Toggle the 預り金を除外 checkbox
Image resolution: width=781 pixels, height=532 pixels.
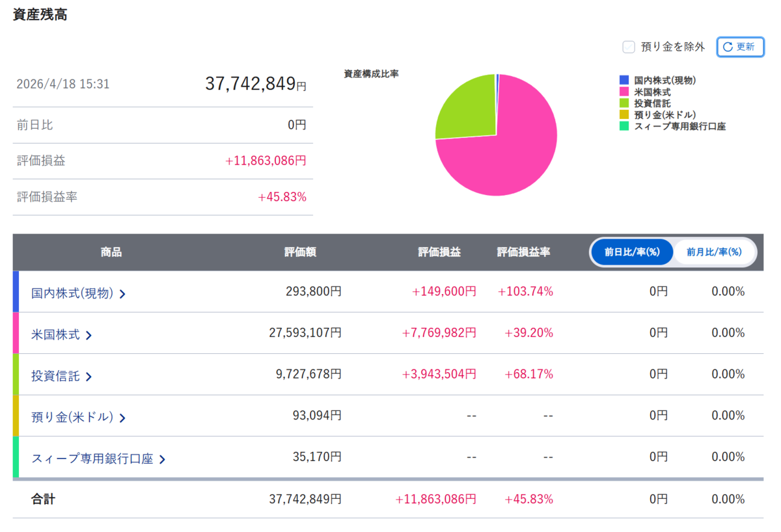pyautogui.click(x=629, y=47)
